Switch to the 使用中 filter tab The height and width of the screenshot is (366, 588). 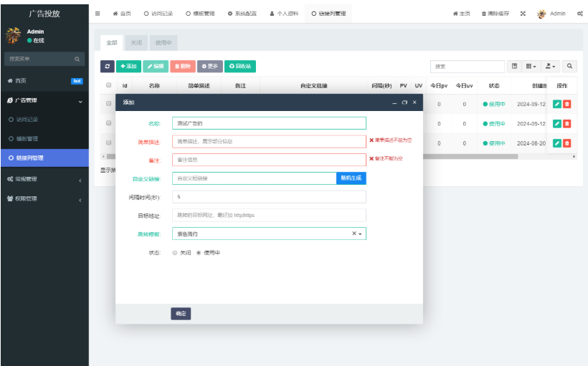pyautogui.click(x=163, y=43)
